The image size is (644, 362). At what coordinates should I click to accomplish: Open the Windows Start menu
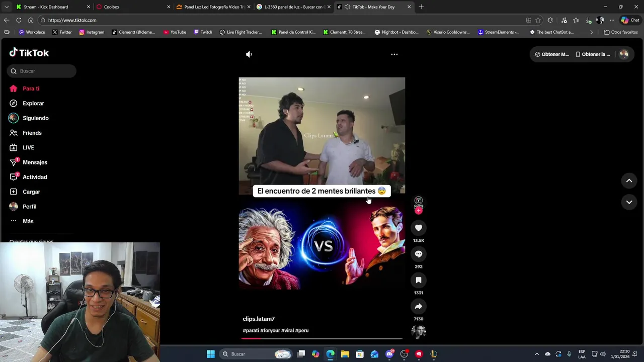pyautogui.click(x=211, y=354)
